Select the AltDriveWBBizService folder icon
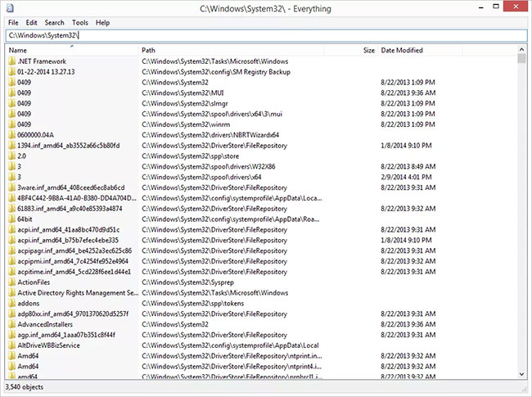 12,345
